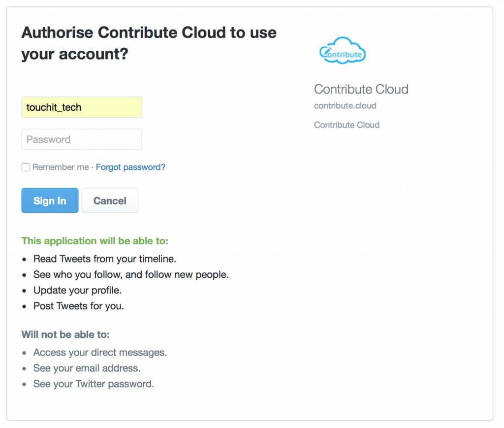Screen dimensions: 504x428
Task: Click 'This application will be able to:' heading
Action: 95,241
